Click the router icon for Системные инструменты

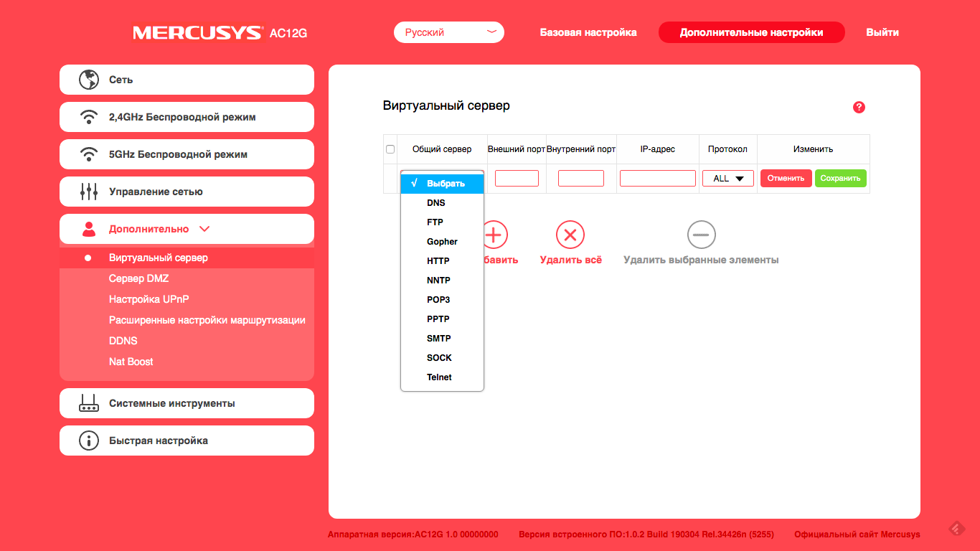pos(89,403)
